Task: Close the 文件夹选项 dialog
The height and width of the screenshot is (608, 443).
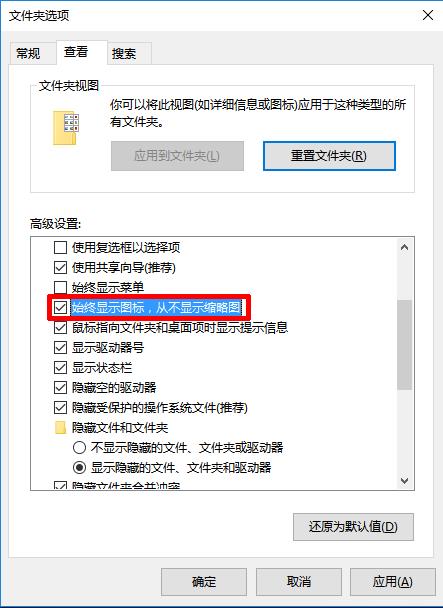Action: tap(428, 15)
